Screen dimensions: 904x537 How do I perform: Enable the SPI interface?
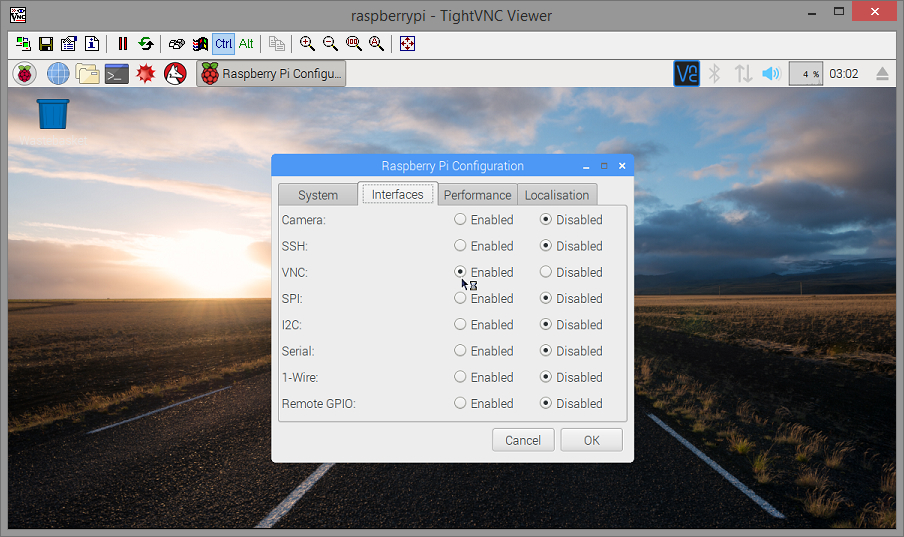click(x=484, y=298)
